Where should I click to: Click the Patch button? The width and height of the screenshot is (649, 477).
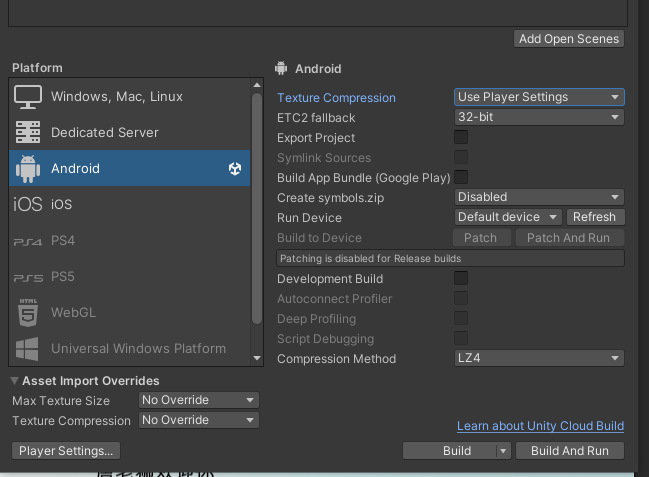(481, 238)
